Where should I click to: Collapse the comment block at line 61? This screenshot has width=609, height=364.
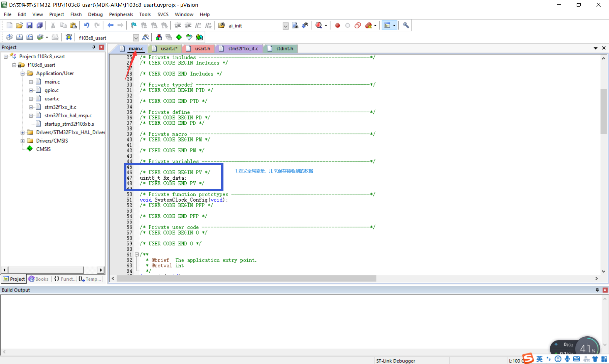coord(137,255)
